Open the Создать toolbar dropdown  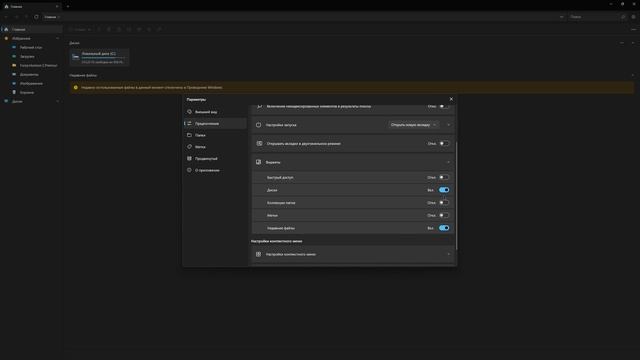tap(80, 29)
